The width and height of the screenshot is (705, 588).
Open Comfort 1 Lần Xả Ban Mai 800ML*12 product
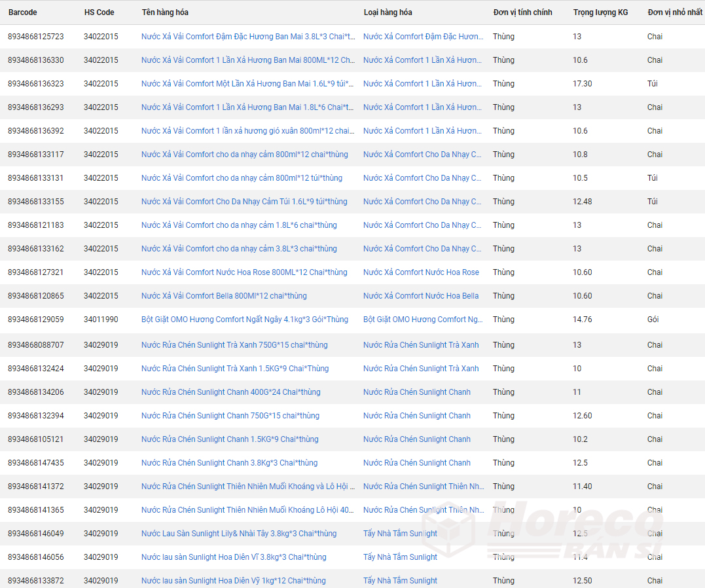248,60
